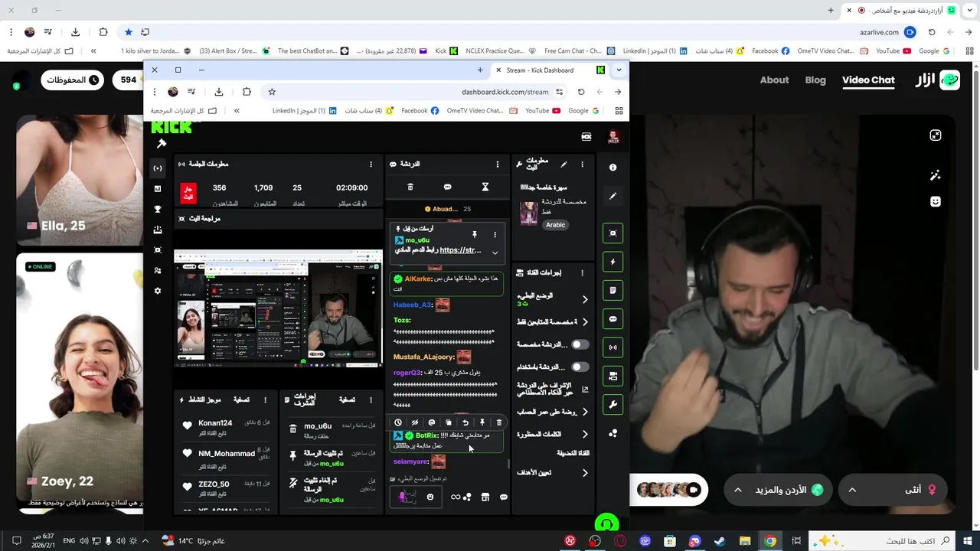Click the 594 gems counter on Azar
Image resolution: width=980 pixels, height=551 pixels.
[128, 80]
